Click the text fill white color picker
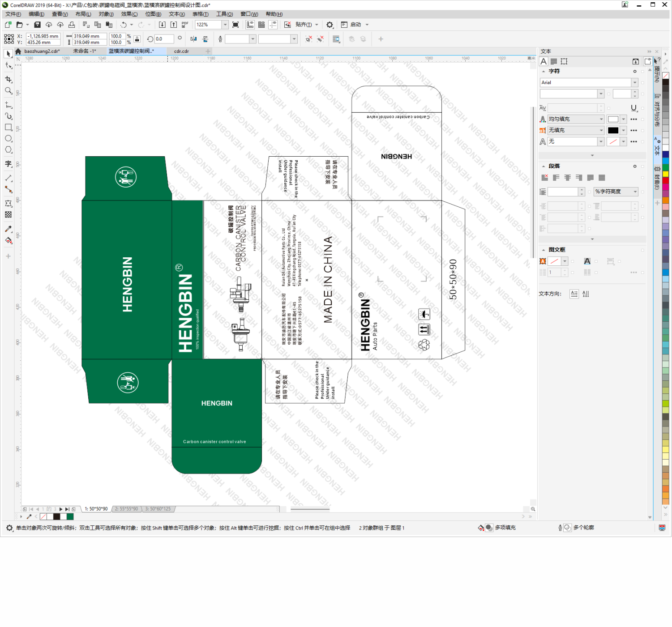This screenshot has width=672, height=627. pyautogui.click(x=613, y=119)
